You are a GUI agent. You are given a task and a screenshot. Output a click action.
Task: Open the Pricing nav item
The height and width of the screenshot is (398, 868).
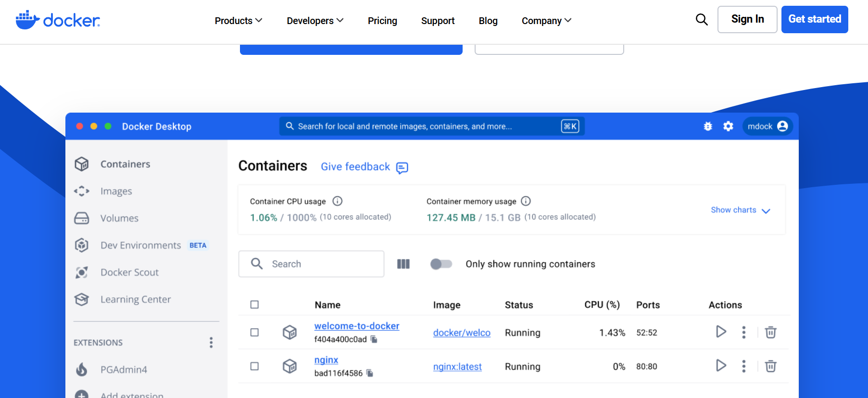382,21
